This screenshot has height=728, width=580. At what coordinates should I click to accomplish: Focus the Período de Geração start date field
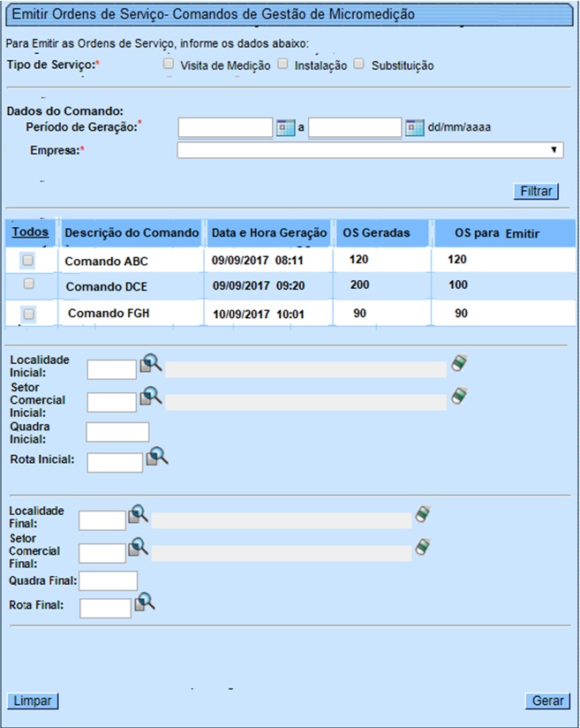[x=225, y=127]
